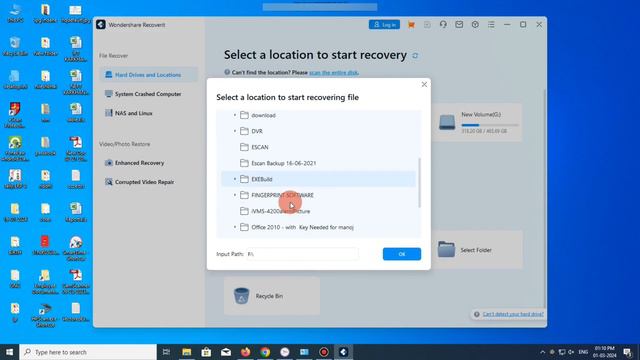Viewport: 640px width, 360px height.
Task: Open Microsoft Store from the taskbar
Action: (206, 352)
